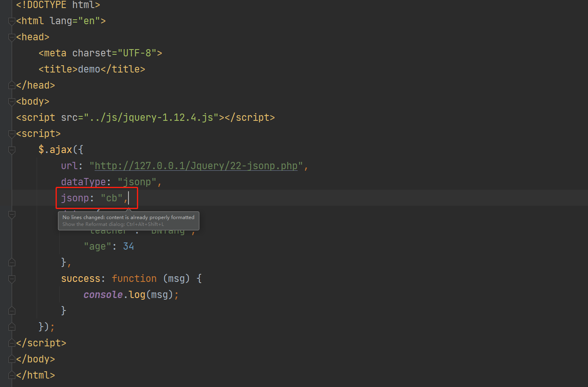This screenshot has width=588, height=387.
Task: Click the jsonp property key
Action: click(75, 198)
